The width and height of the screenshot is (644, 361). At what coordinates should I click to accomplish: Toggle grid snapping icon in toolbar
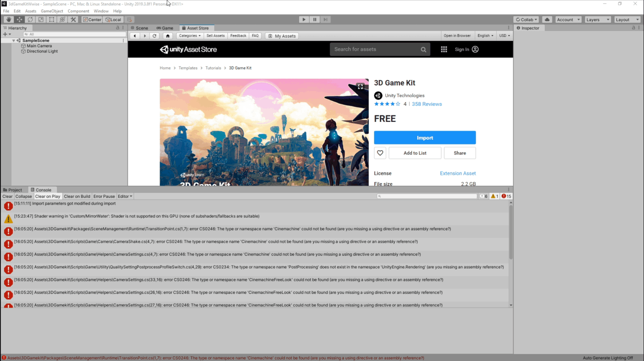130,19
